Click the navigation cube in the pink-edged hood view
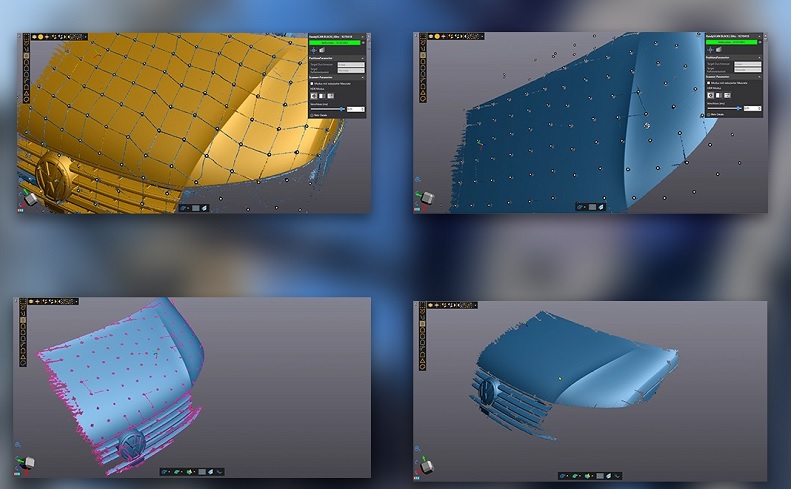 [29, 462]
